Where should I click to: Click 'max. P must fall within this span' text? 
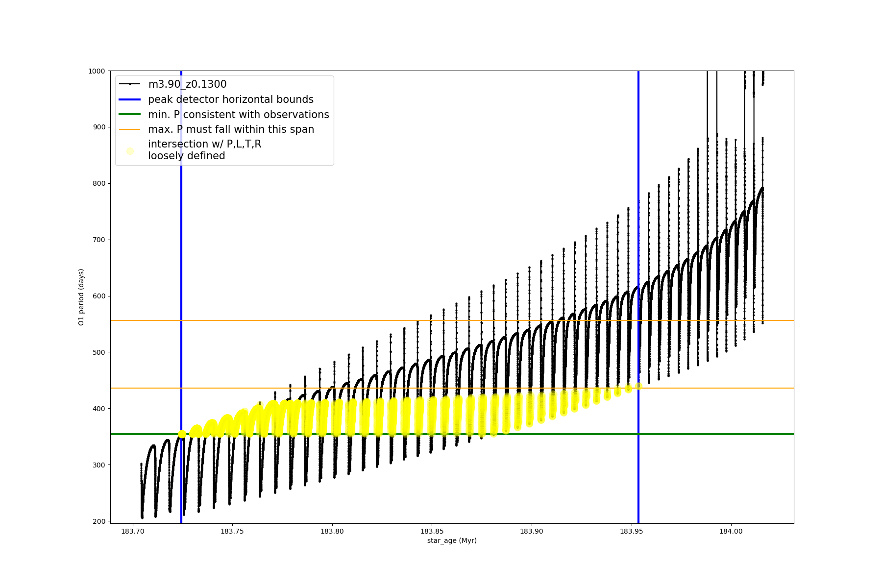tap(231, 129)
